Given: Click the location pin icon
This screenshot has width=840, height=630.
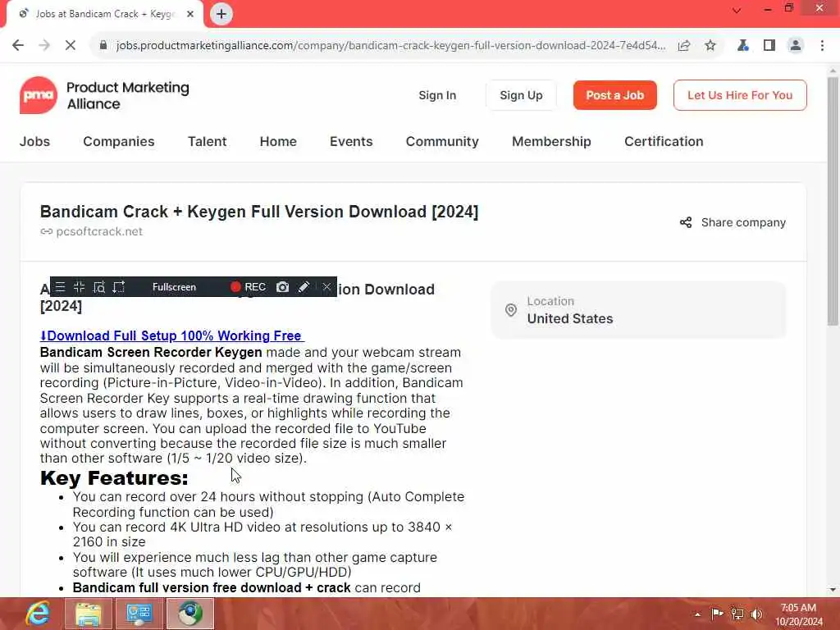Looking at the screenshot, I should pos(511,310).
